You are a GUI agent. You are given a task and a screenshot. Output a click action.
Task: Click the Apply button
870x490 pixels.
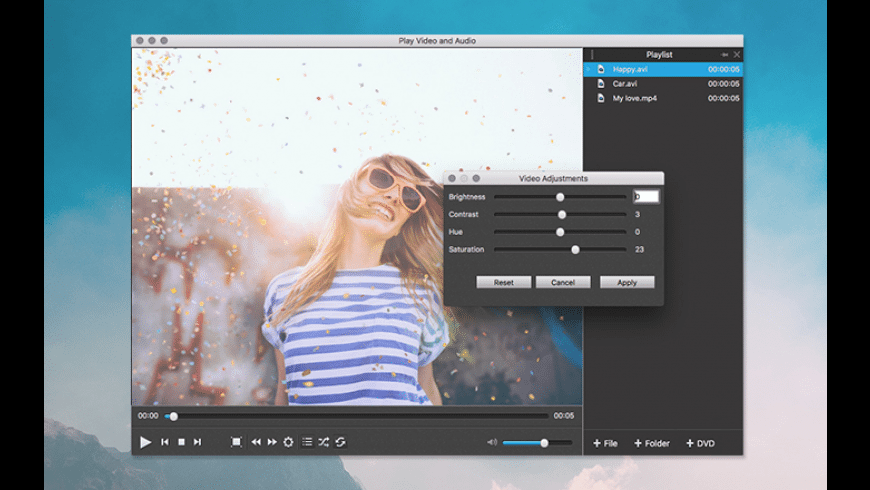click(x=627, y=283)
